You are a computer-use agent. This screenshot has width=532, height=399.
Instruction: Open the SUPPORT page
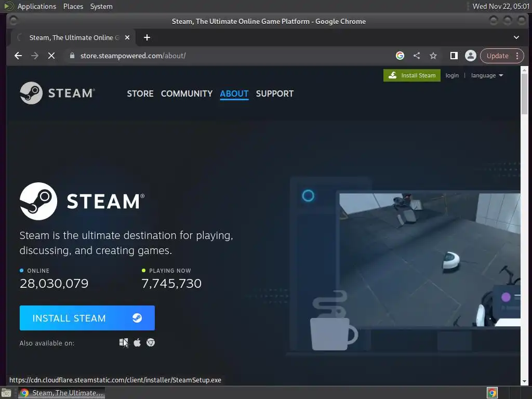click(275, 94)
